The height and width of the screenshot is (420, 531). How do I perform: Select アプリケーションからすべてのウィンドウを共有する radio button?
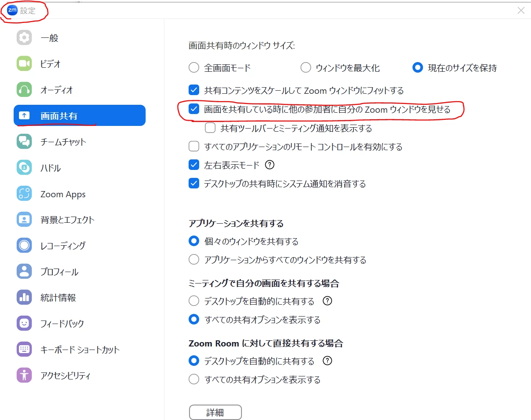pyautogui.click(x=194, y=260)
